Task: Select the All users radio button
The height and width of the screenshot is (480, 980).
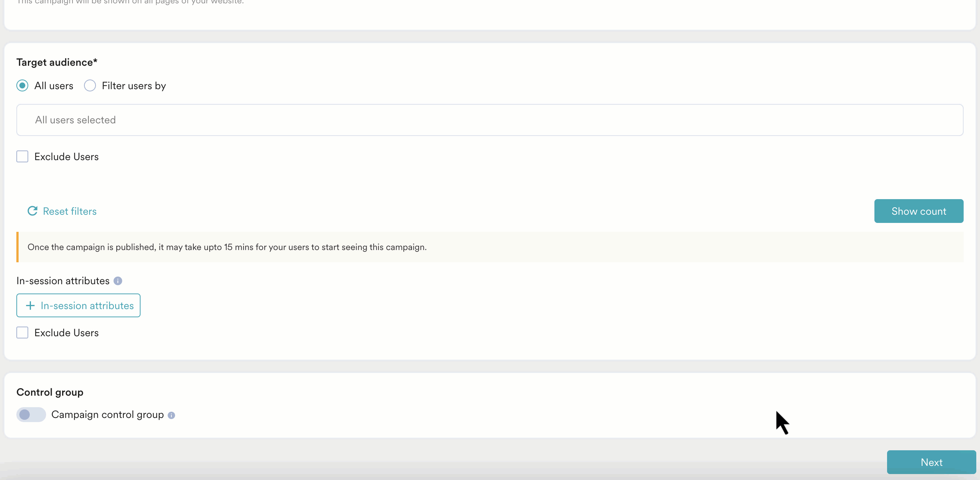Action: [22, 85]
